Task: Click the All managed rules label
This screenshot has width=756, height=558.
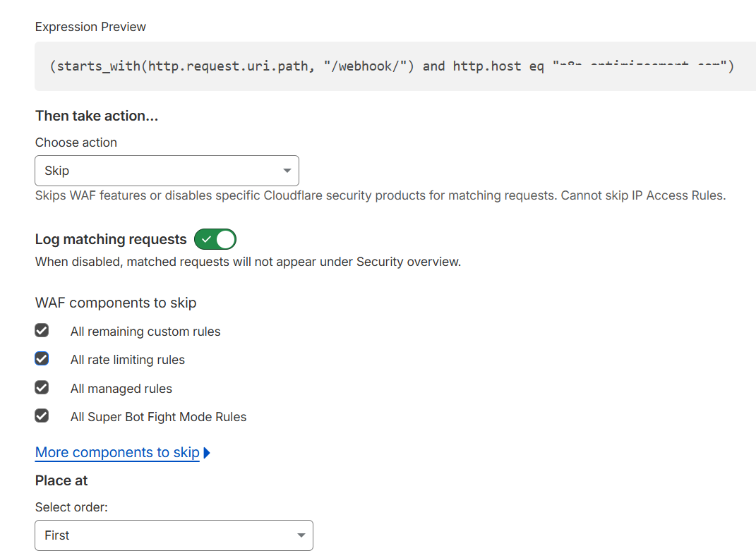Action: pyautogui.click(x=121, y=389)
